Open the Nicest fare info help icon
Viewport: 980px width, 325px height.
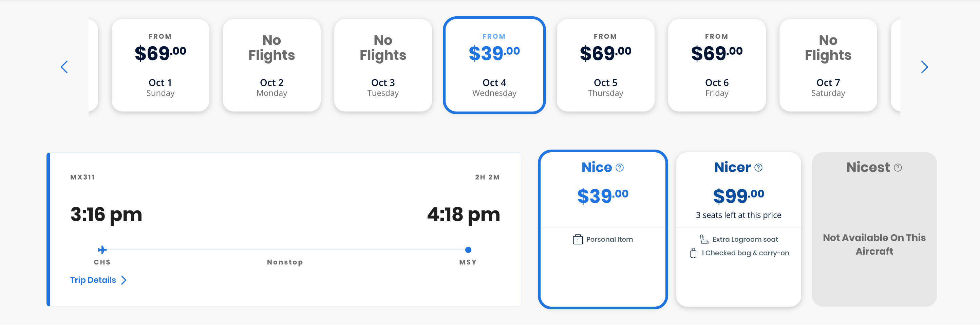click(898, 168)
